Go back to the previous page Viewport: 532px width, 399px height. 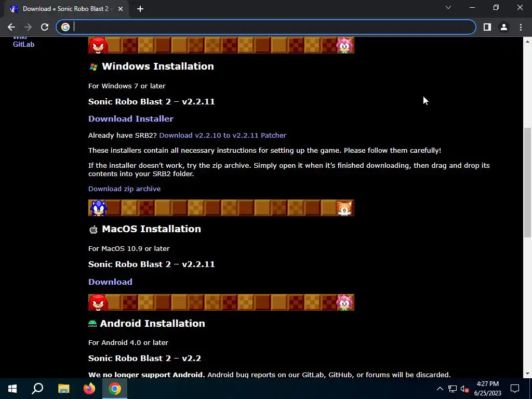coord(11,27)
